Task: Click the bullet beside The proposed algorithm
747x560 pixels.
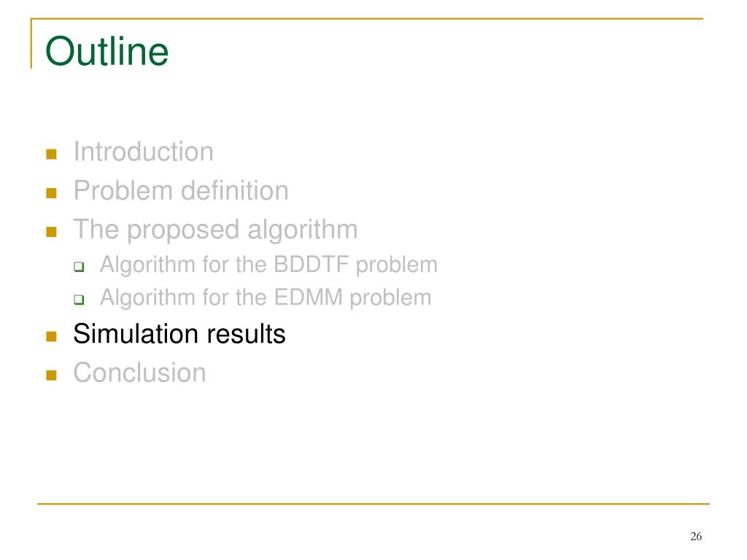Action: (x=52, y=232)
